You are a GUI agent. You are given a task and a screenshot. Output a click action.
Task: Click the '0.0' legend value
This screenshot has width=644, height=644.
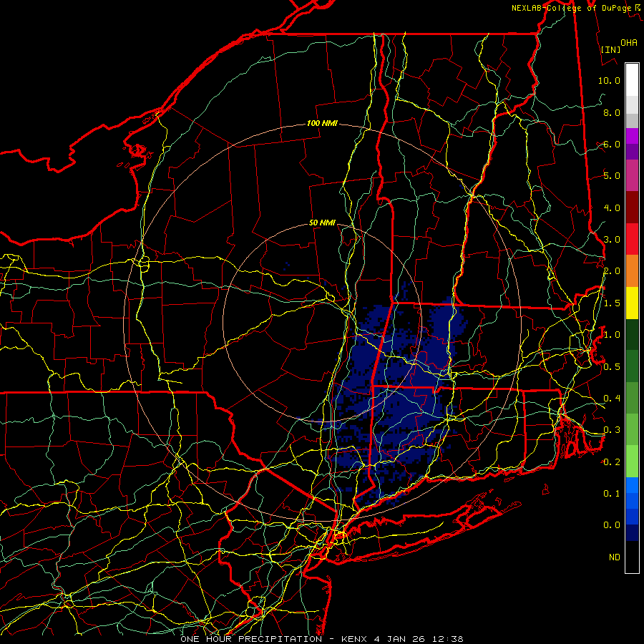coord(612,525)
